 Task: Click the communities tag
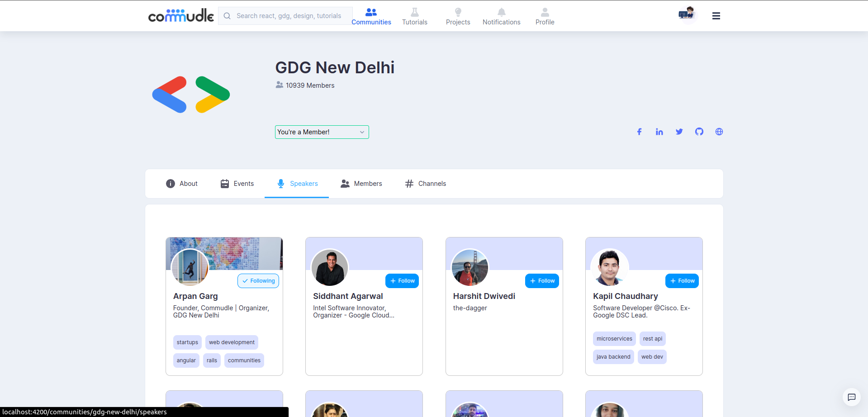(x=244, y=360)
